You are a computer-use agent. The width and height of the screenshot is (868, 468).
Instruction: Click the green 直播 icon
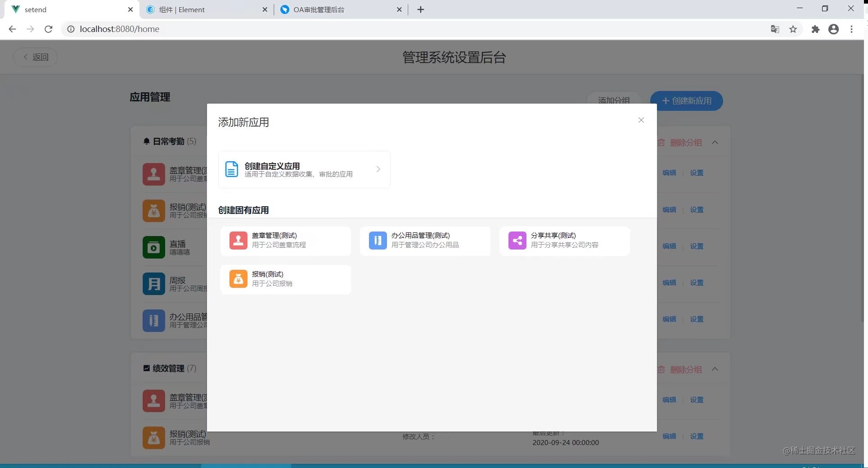[x=154, y=247]
